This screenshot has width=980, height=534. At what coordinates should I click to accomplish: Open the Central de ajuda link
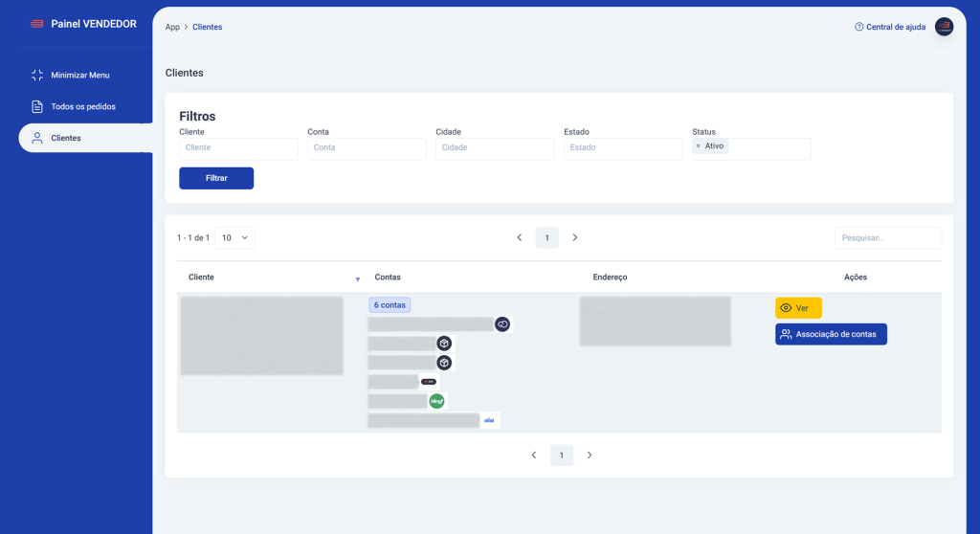tap(890, 27)
